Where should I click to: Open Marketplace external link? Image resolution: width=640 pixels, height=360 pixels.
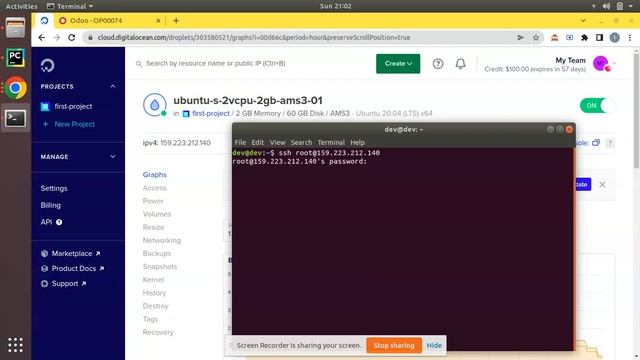[71, 253]
